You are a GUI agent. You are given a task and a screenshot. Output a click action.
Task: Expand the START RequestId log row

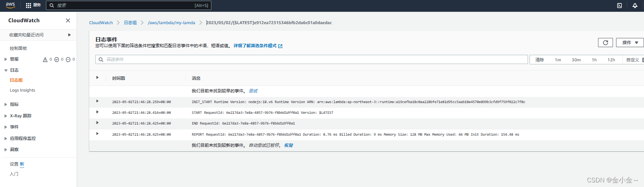tap(97, 112)
